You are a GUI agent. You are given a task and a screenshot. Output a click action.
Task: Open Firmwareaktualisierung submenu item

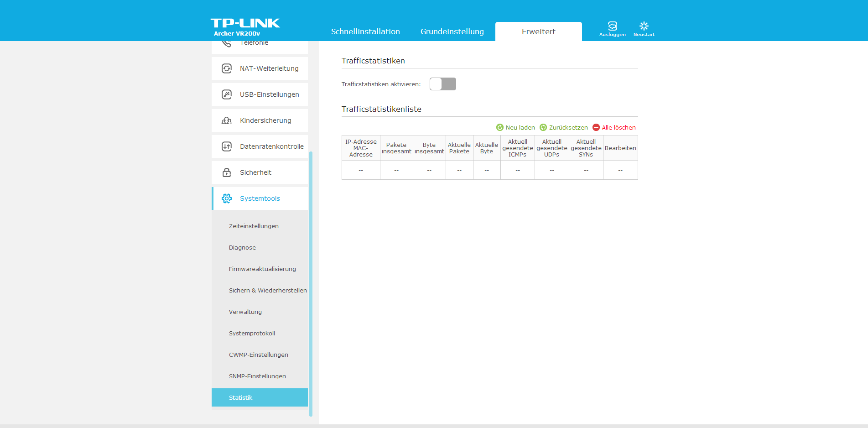point(262,269)
